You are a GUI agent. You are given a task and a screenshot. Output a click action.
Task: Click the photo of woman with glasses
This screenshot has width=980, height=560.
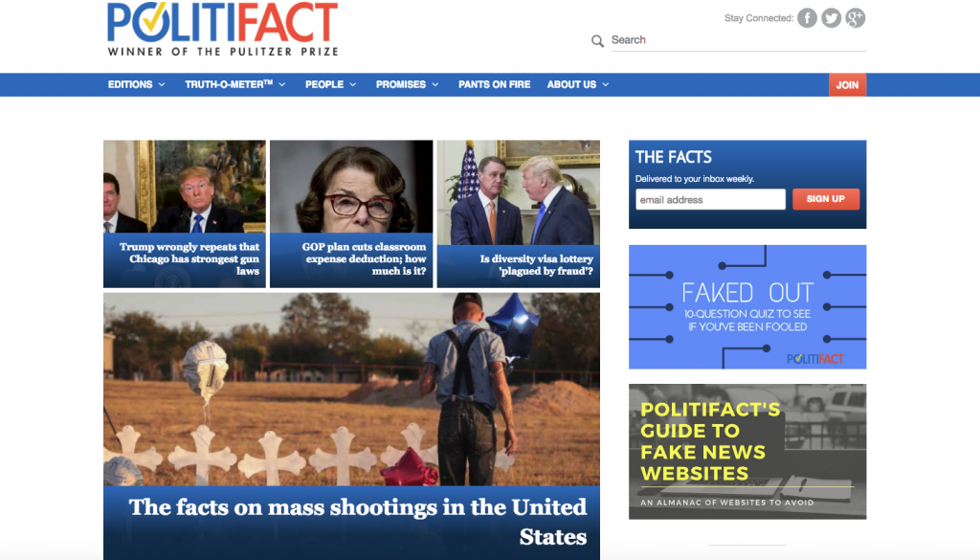[351, 187]
